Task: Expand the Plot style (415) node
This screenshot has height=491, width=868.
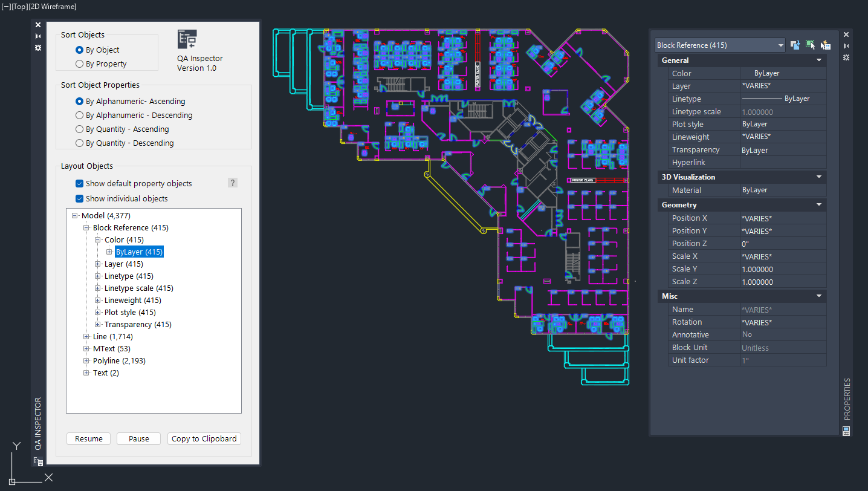Action: (98, 313)
